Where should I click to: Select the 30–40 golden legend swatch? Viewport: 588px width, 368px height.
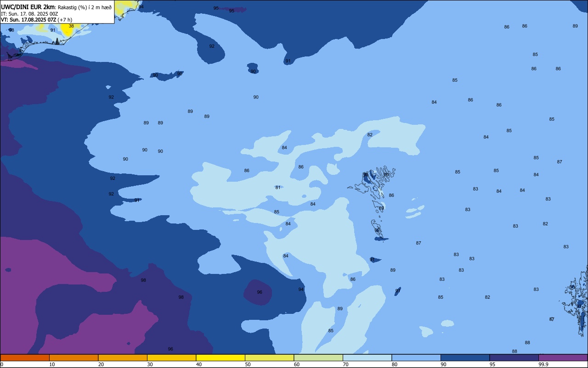(x=171, y=357)
